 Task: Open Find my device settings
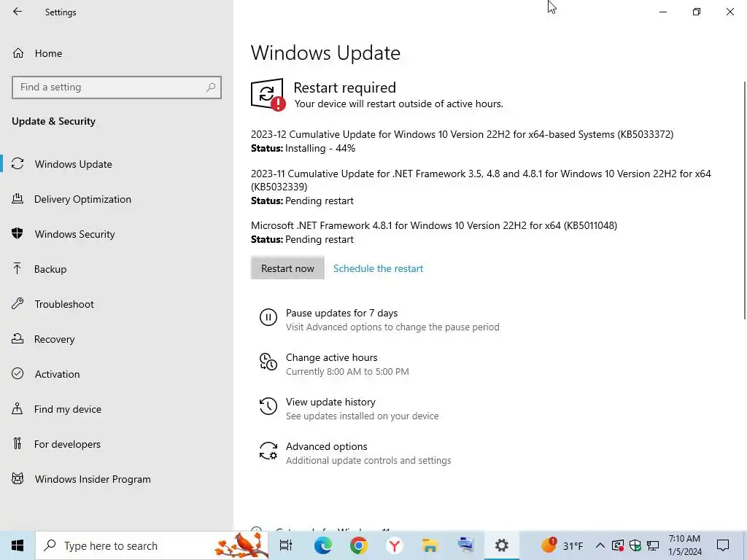pos(117,409)
